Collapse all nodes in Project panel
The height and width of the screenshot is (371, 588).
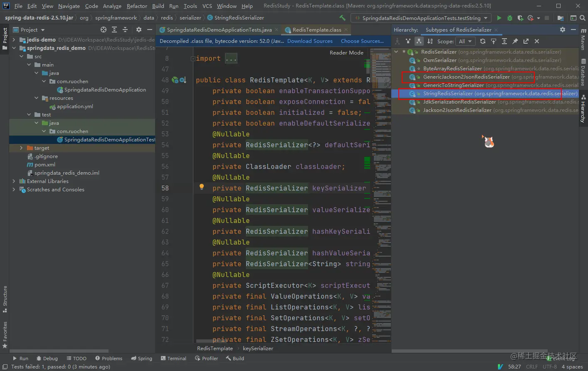[x=125, y=30]
